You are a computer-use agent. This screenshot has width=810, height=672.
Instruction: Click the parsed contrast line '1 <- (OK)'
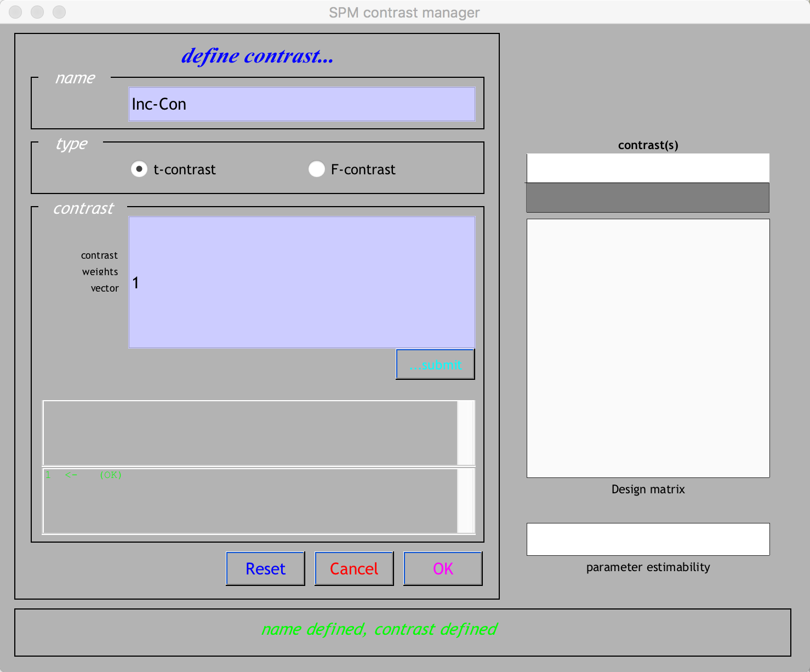83,475
